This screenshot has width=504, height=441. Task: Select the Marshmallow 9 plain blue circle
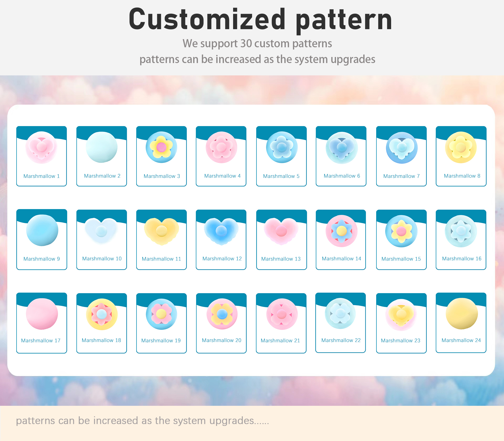tap(42, 230)
